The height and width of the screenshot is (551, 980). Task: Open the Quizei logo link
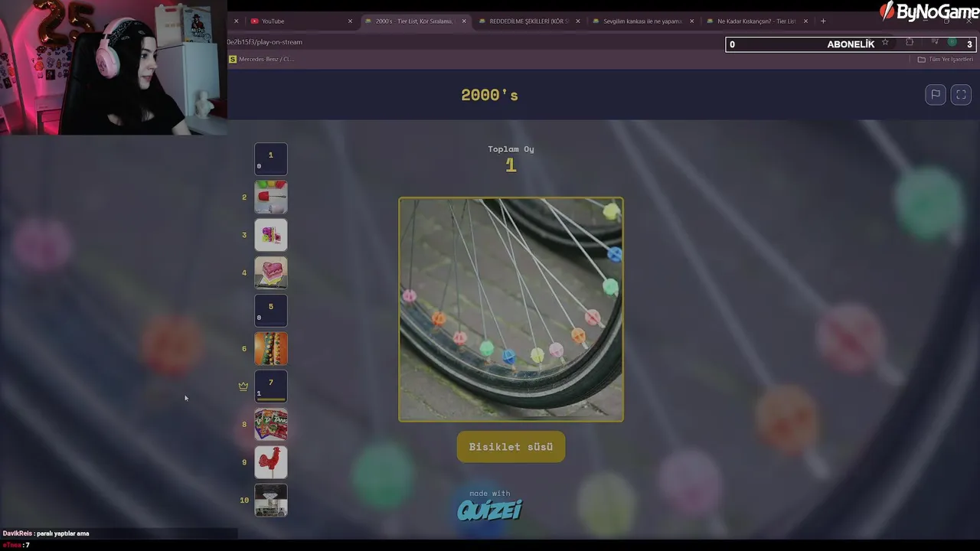click(x=490, y=510)
